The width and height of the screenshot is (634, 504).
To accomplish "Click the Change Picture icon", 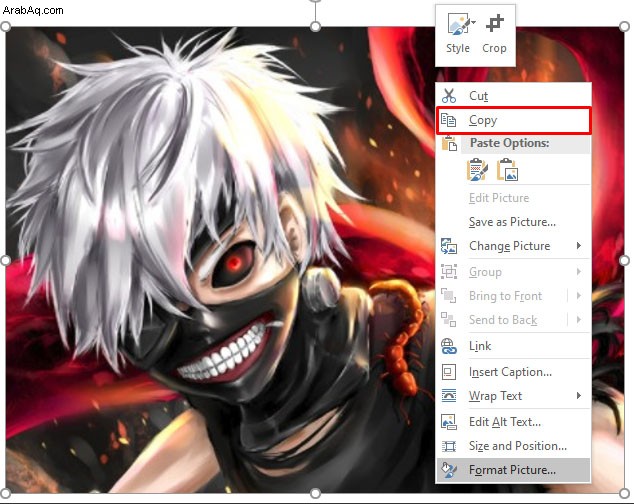I will click(x=449, y=246).
